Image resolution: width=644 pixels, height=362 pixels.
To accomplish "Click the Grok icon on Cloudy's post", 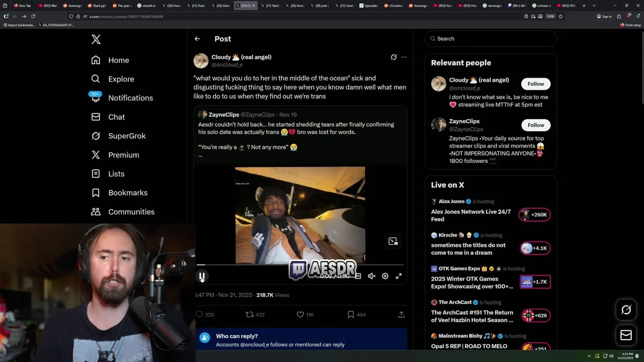I will coord(393,57).
